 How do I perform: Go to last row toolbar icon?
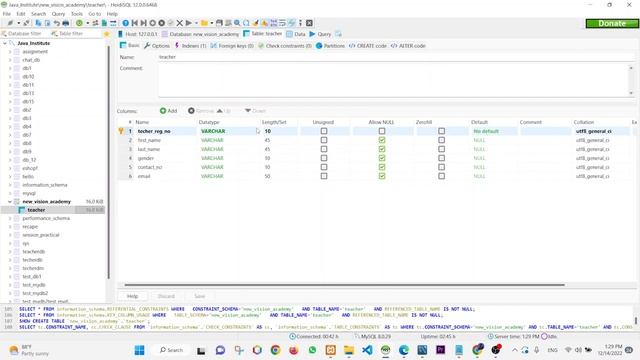click(x=143, y=23)
